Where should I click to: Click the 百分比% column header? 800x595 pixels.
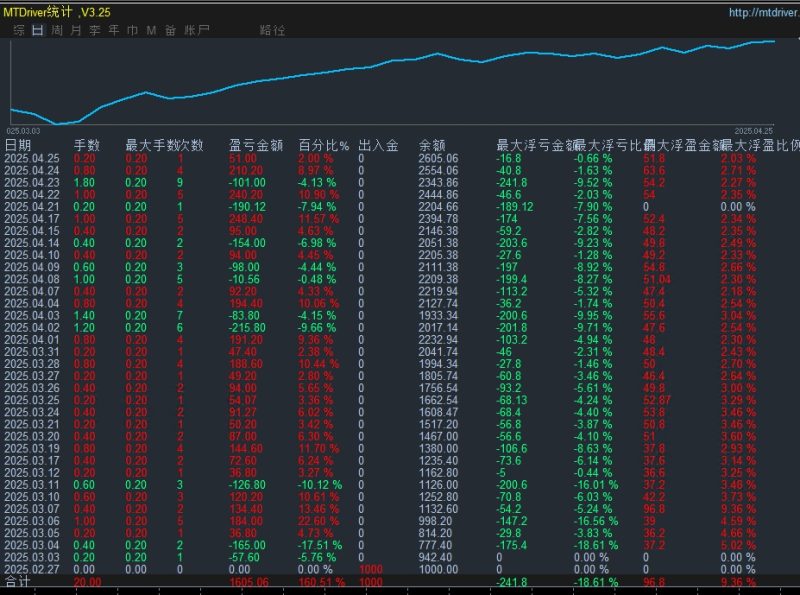click(323, 146)
